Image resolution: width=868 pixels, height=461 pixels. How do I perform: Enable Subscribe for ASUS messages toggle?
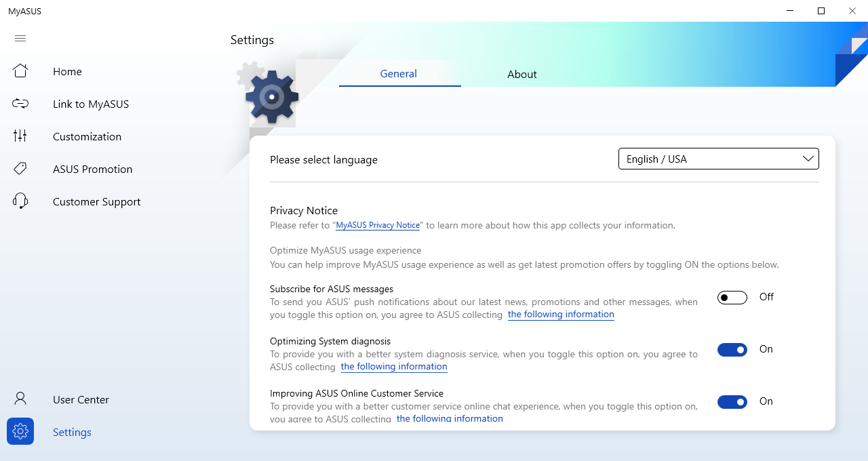coord(732,297)
